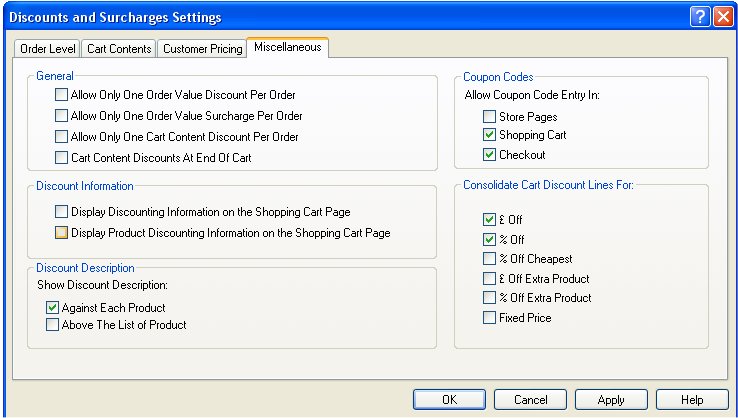Enable Cart Content Discounts At End Of Cart

62,158
